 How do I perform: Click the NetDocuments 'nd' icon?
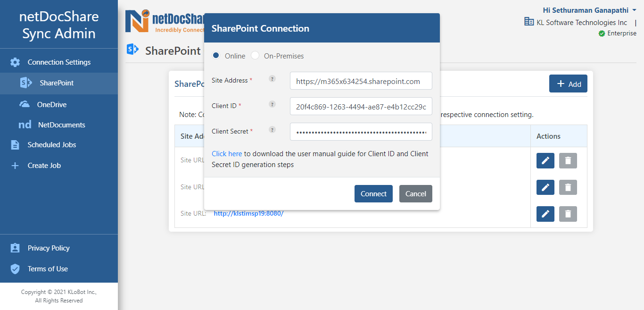[25, 125]
